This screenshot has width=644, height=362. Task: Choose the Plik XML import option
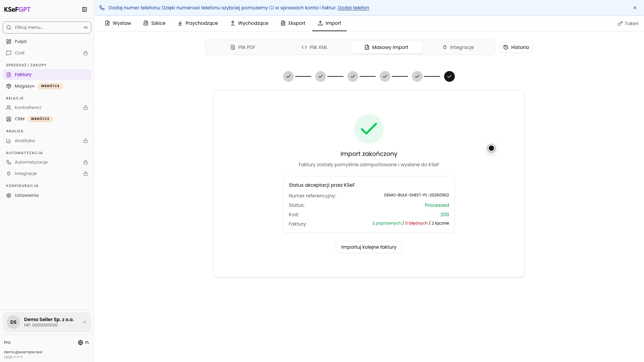314,47
